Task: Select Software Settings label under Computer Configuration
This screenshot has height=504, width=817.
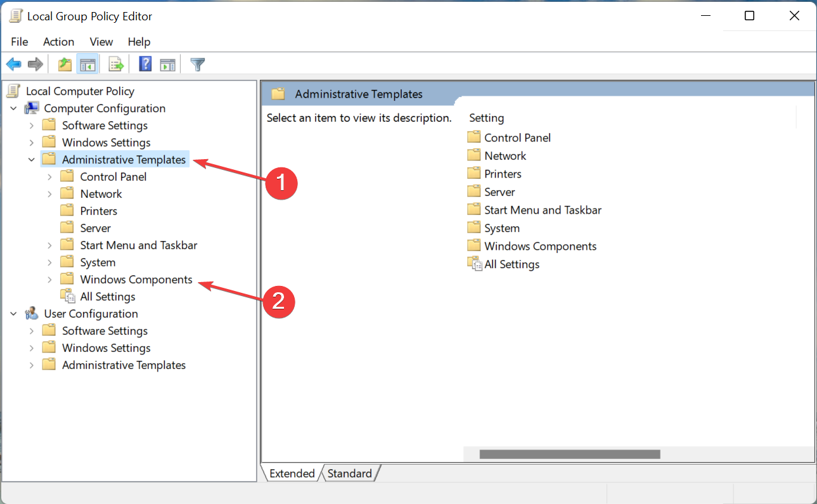Action: coord(105,126)
